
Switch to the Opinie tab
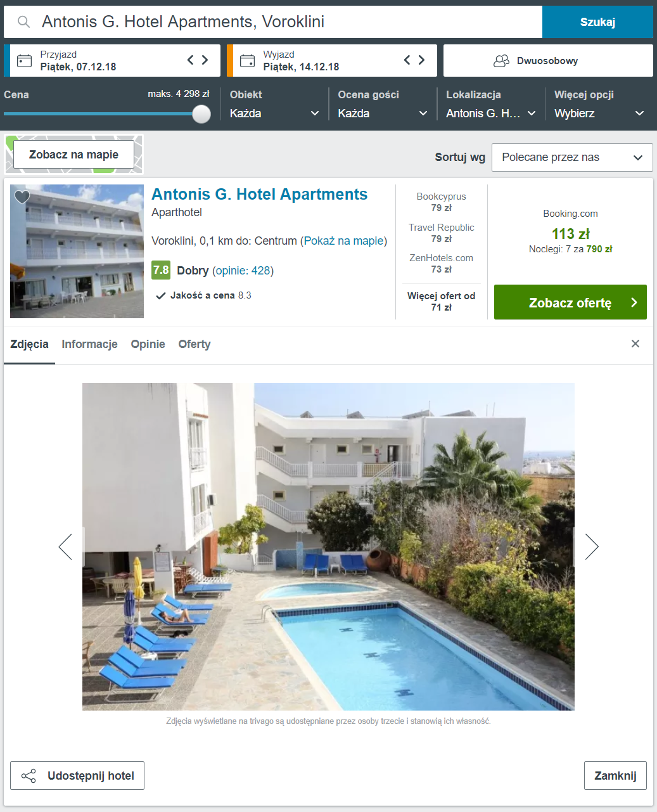pos(148,344)
